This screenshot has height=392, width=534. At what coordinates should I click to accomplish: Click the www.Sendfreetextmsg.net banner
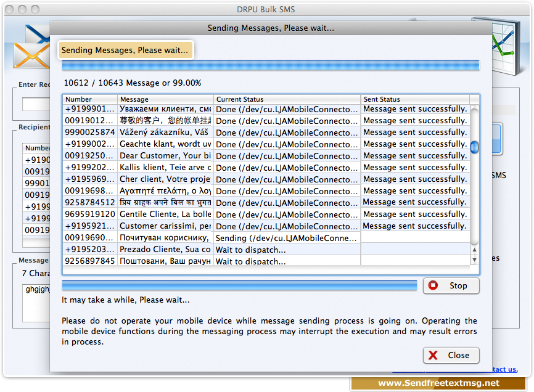pos(438,383)
